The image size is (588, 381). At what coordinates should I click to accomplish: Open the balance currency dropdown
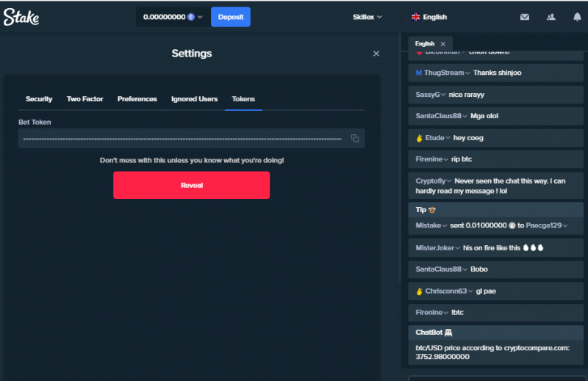(x=200, y=17)
